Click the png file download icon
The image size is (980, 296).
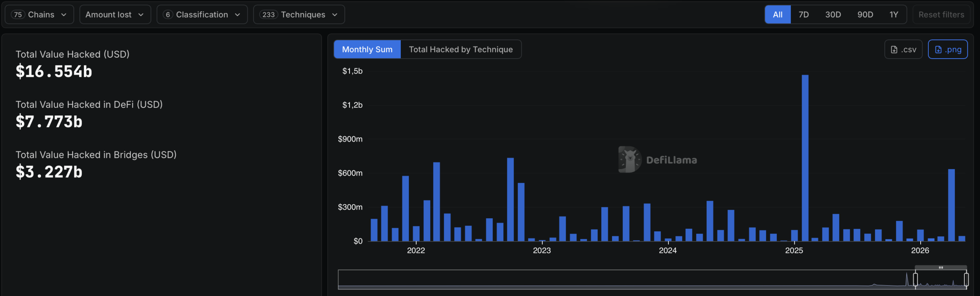coord(938,50)
